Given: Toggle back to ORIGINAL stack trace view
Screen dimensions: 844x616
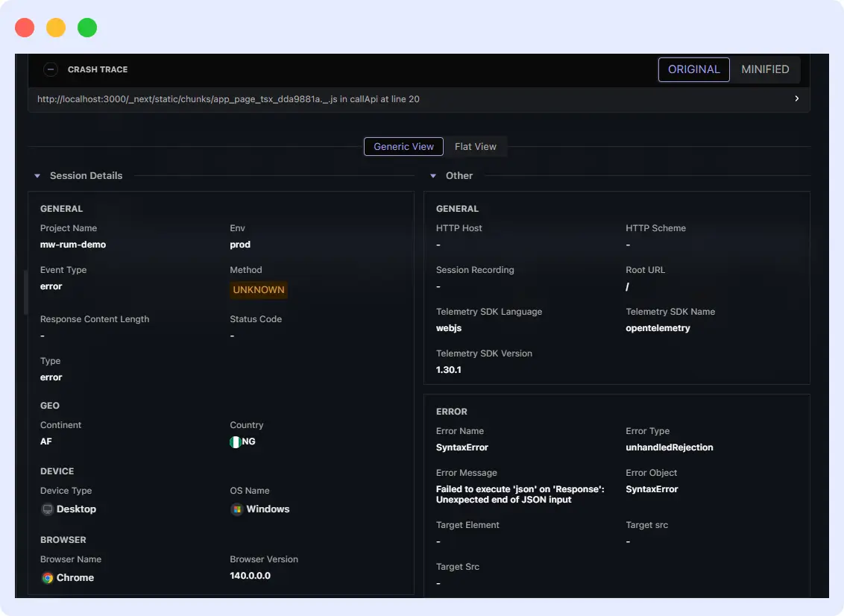Looking at the screenshot, I should [x=693, y=69].
